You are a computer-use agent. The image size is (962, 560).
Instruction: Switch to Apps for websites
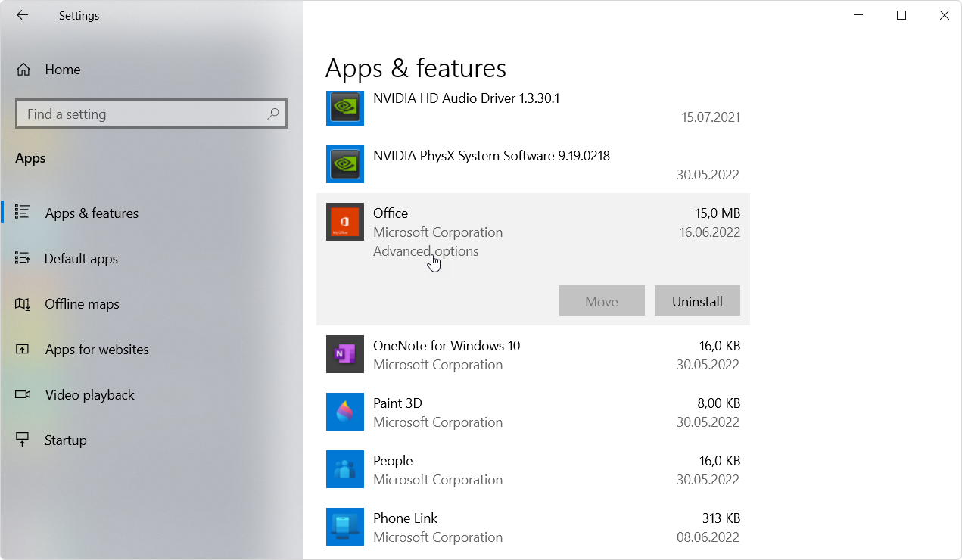point(151,349)
